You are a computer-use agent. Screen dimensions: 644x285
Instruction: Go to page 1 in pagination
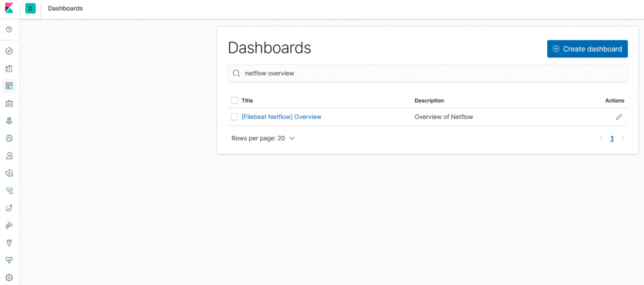click(612, 139)
